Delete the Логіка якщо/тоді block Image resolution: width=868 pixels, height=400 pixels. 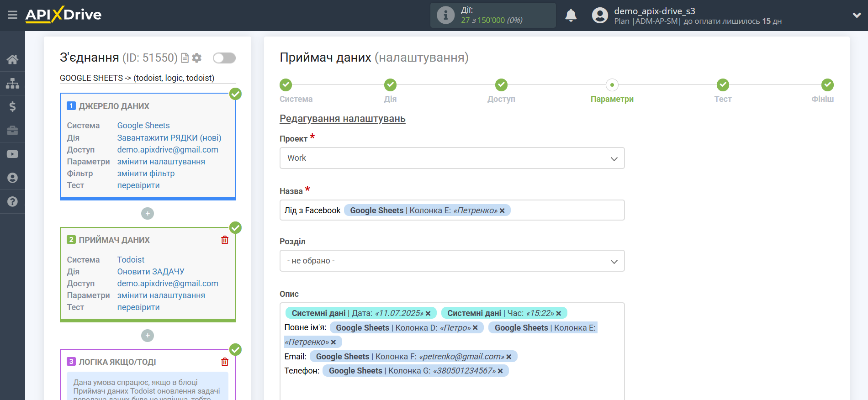[225, 362]
